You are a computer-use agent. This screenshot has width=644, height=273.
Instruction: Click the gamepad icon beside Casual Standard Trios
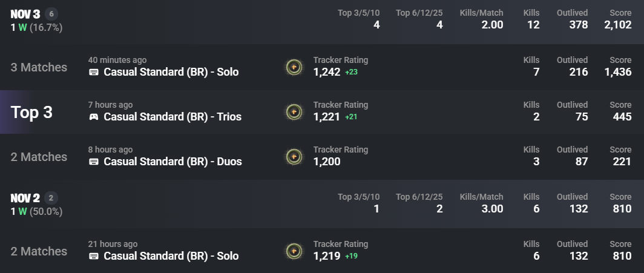pos(94,117)
